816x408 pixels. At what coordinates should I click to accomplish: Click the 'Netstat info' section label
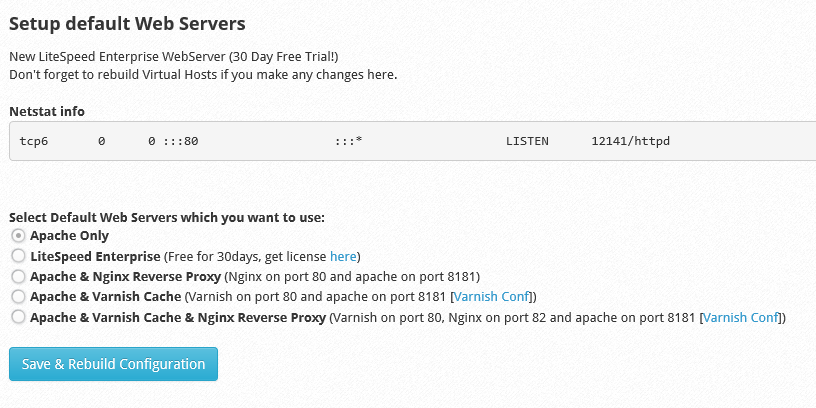pyautogui.click(x=49, y=111)
